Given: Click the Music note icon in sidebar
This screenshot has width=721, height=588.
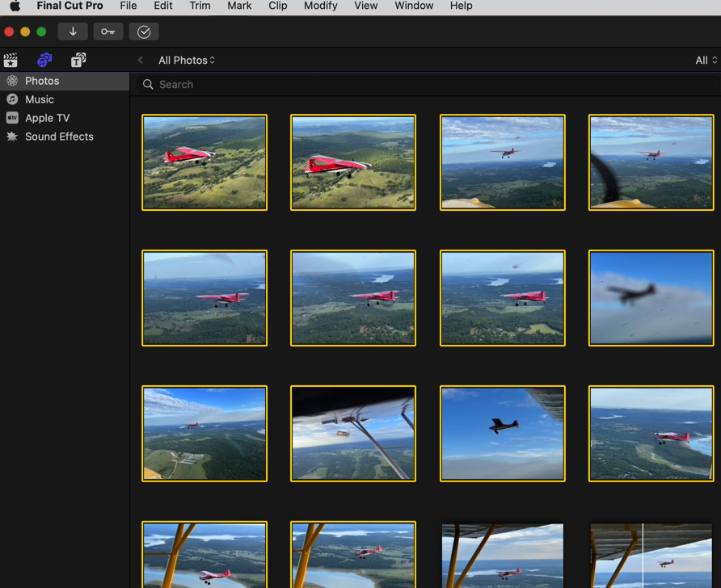Looking at the screenshot, I should tap(12, 99).
